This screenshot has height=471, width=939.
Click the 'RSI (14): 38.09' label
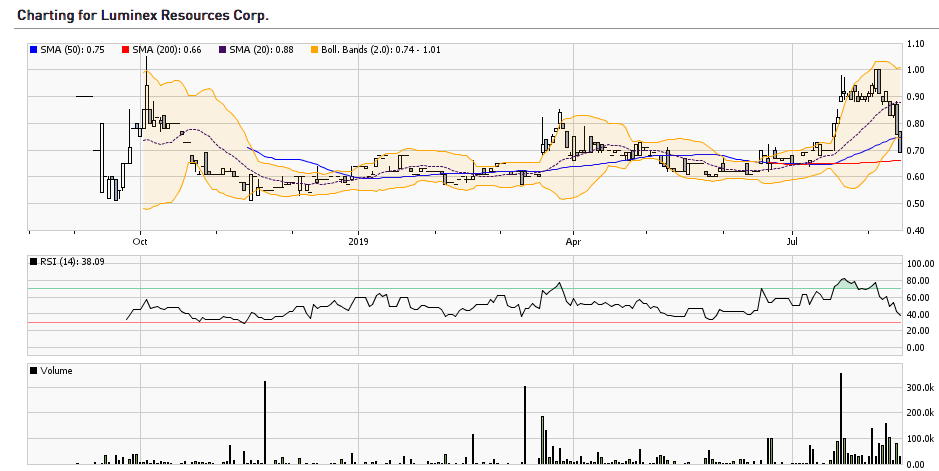(72, 261)
